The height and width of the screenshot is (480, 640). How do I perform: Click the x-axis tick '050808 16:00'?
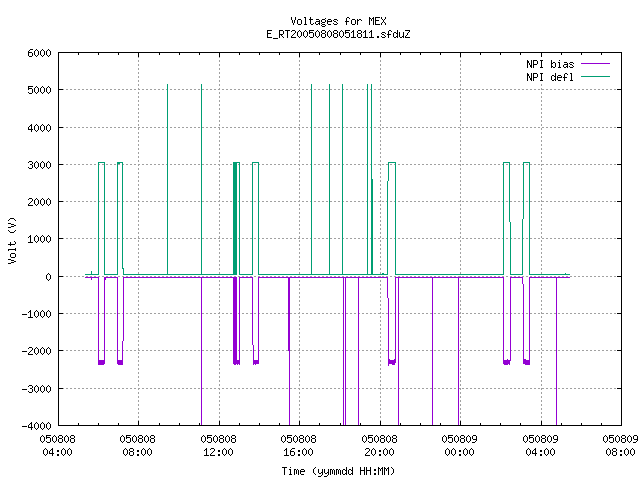click(298, 446)
